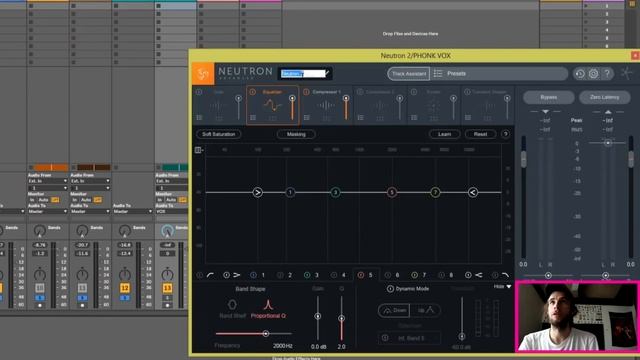Viewport: 640px width, 360px height.
Task: Open Ext. In dropdown on the -20.7 track
Action: pos(90,181)
